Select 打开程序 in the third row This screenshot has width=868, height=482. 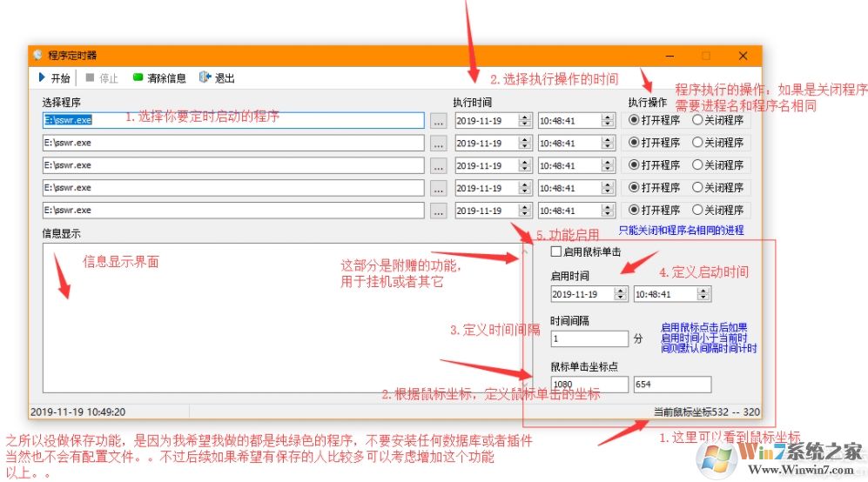pyautogui.click(x=654, y=165)
